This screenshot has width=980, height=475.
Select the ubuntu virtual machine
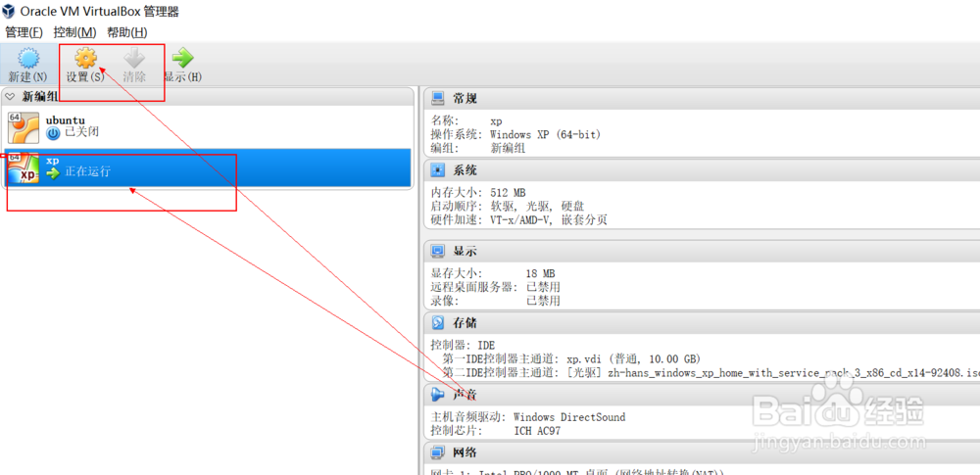pyautogui.click(x=208, y=127)
